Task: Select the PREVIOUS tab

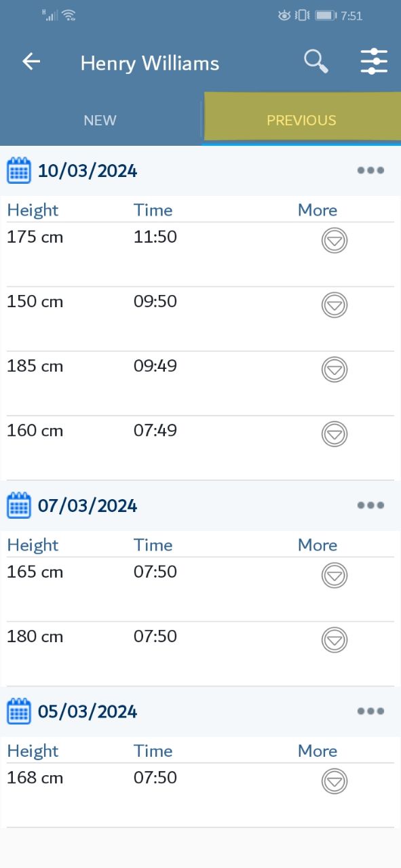Action: click(x=301, y=120)
